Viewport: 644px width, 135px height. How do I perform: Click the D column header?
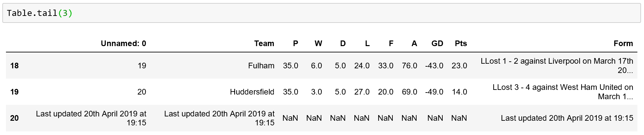pyautogui.click(x=343, y=43)
